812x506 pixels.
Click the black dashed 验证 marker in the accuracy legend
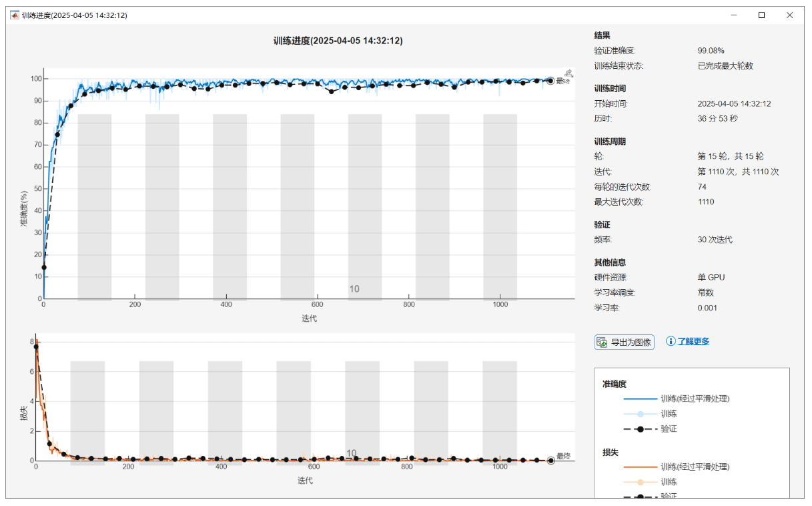(x=641, y=429)
